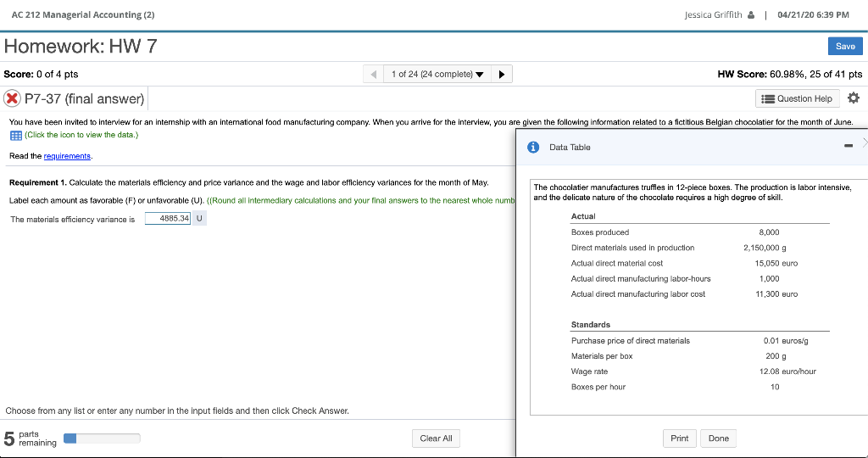Click Print in the Data Table dialog

(x=679, y=438)
